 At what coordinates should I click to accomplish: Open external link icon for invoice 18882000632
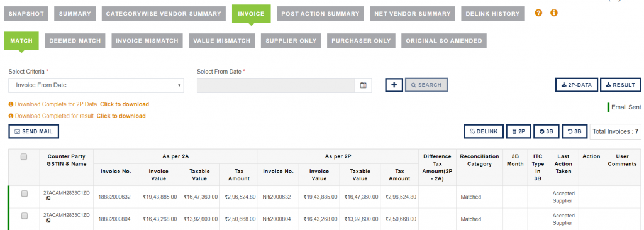point(48,199)
